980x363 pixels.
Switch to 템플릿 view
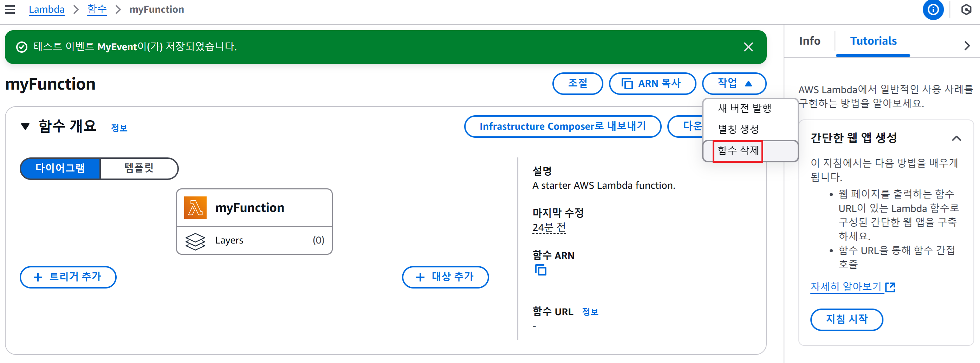pos(139,168)
